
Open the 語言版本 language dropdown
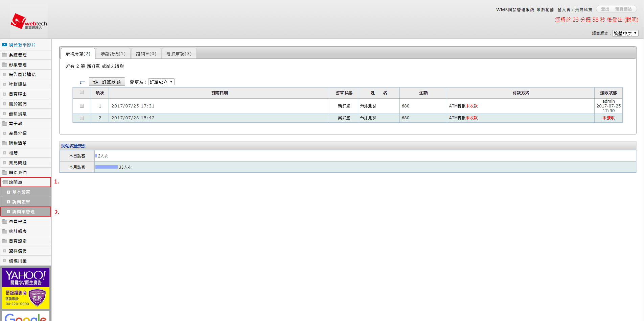625,33
